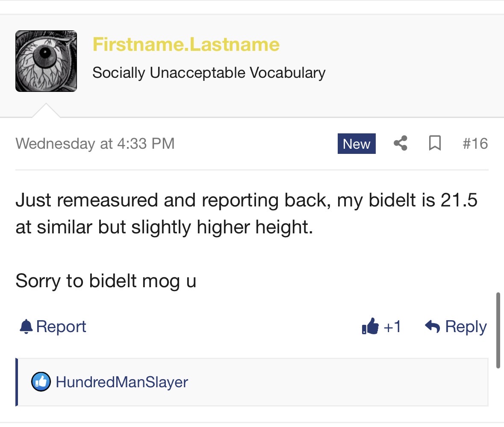Bookmark this post using the bookmark icon
504x427 pixels.
pos(434,143)
